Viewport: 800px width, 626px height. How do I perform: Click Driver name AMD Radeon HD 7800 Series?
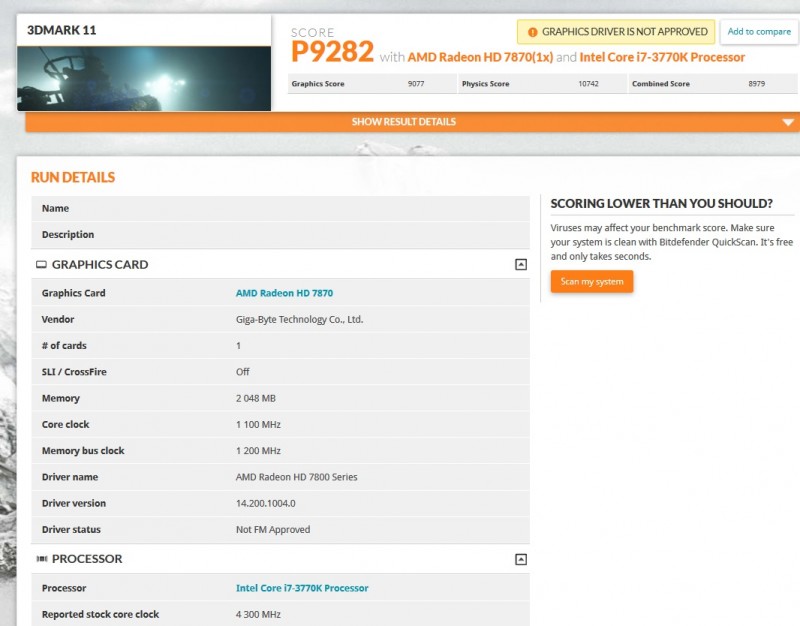(296, 477)
